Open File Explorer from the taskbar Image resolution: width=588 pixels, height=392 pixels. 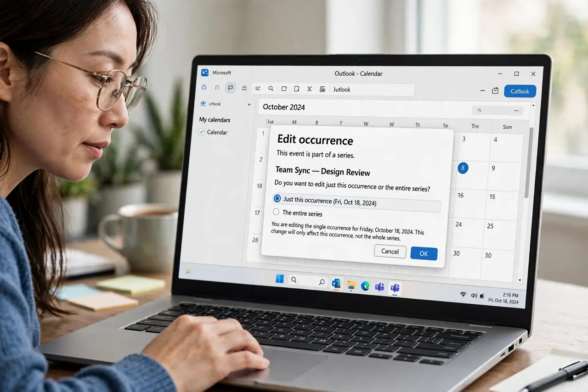click(x=351, y=285)
